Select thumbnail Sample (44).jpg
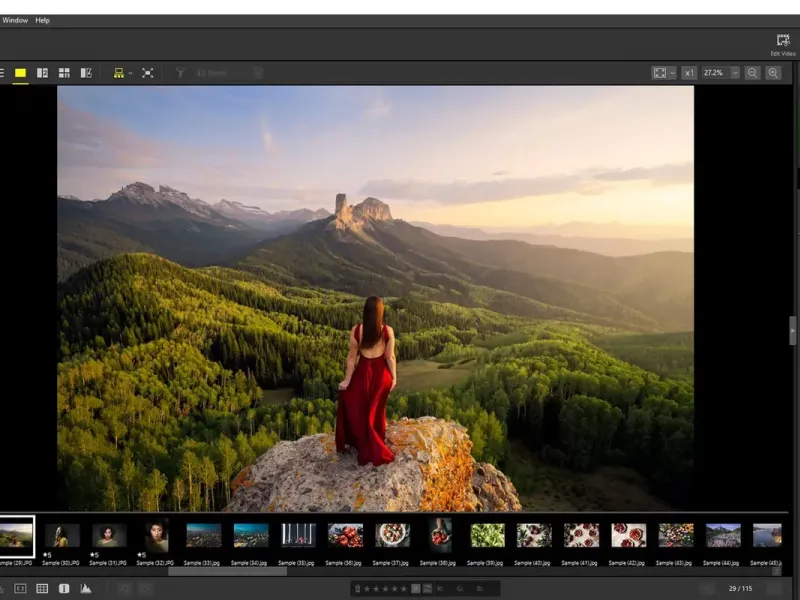The height and width of the screenshot is (600, 800). point(723,535)
